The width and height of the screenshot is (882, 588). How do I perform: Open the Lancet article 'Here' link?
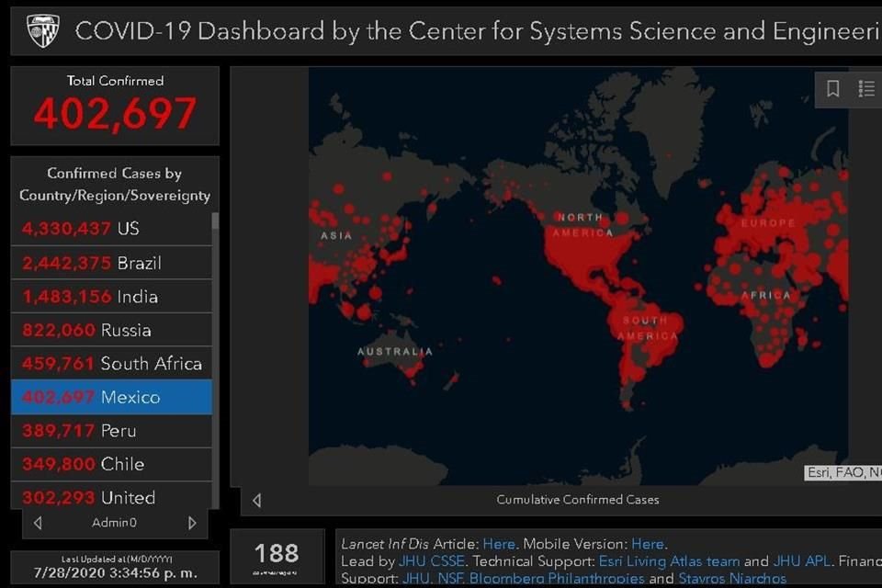499,544
